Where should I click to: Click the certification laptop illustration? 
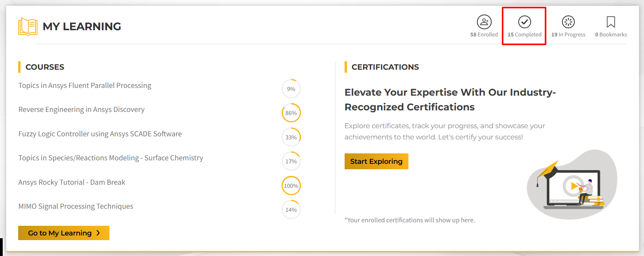click(572, 185)
